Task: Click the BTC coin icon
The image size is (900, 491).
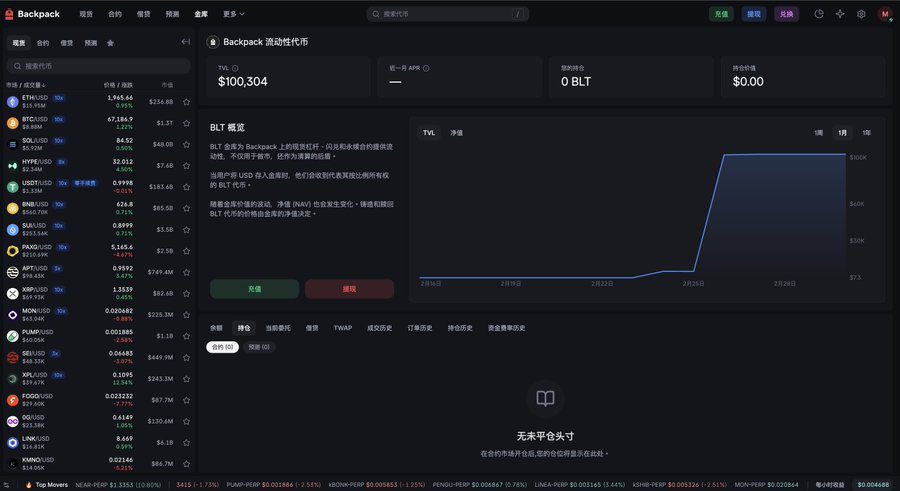Action: (x=13, y=123)
